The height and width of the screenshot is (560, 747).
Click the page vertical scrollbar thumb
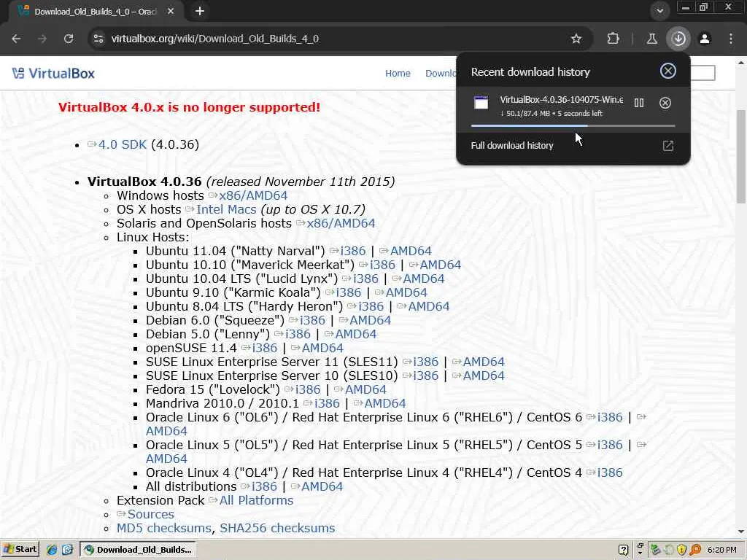(741, 156)
